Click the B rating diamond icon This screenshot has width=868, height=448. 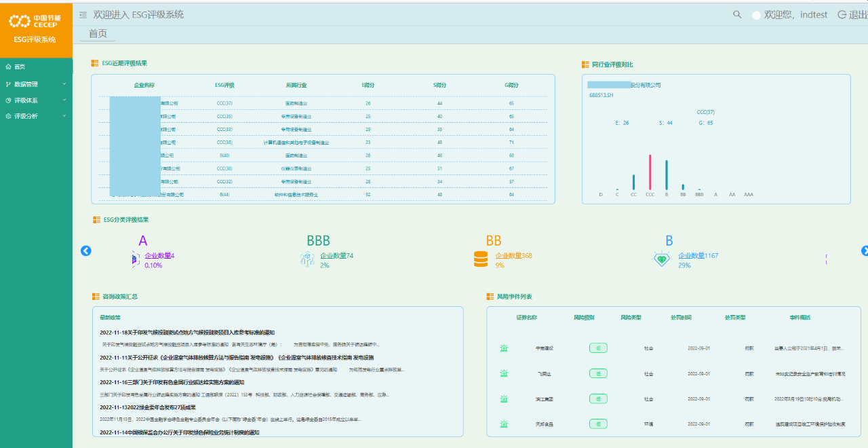pos(661,259)
